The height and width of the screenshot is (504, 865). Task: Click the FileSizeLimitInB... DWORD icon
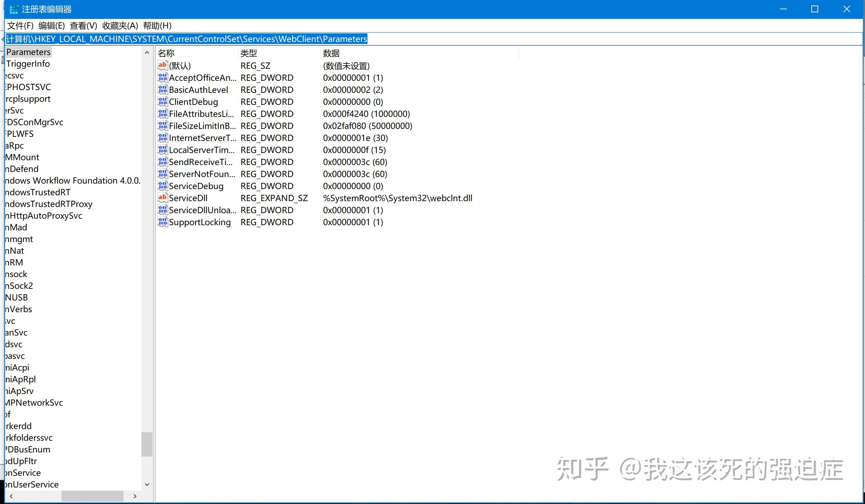pos(162,125)
